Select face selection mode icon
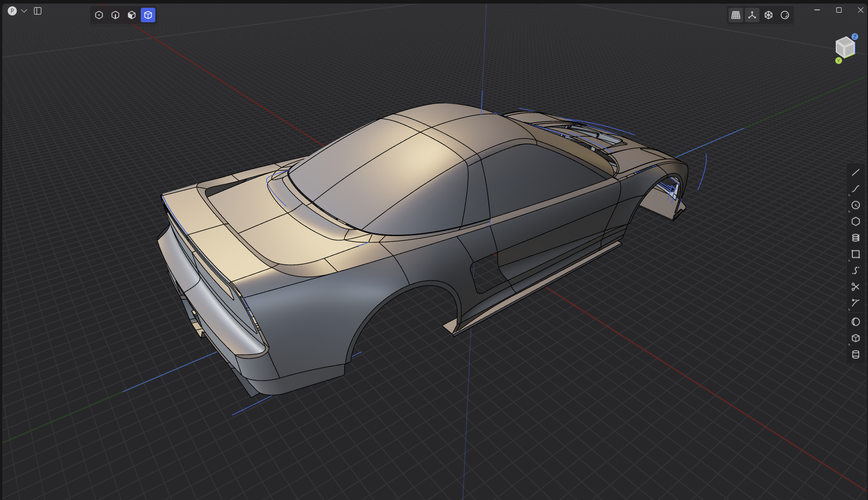868x500 pixels. pyautogui.click(x=132, y=15)
